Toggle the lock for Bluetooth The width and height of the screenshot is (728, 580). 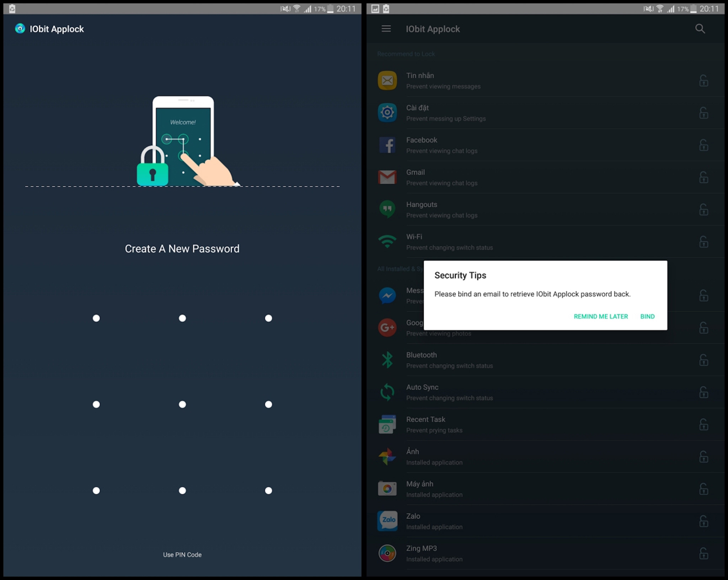[703, 360]
